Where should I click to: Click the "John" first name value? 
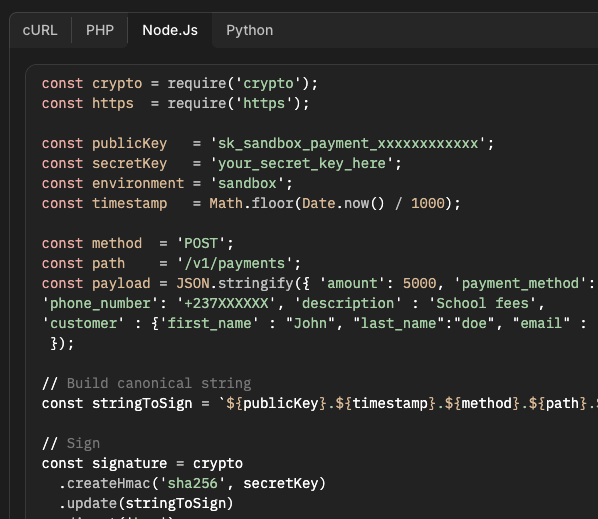310,323
